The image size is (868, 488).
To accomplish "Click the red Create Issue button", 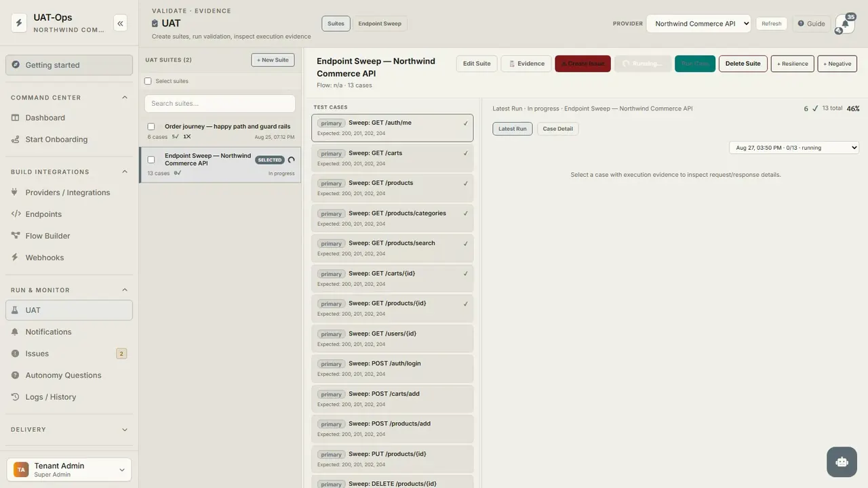I will (x=583, y=64).
